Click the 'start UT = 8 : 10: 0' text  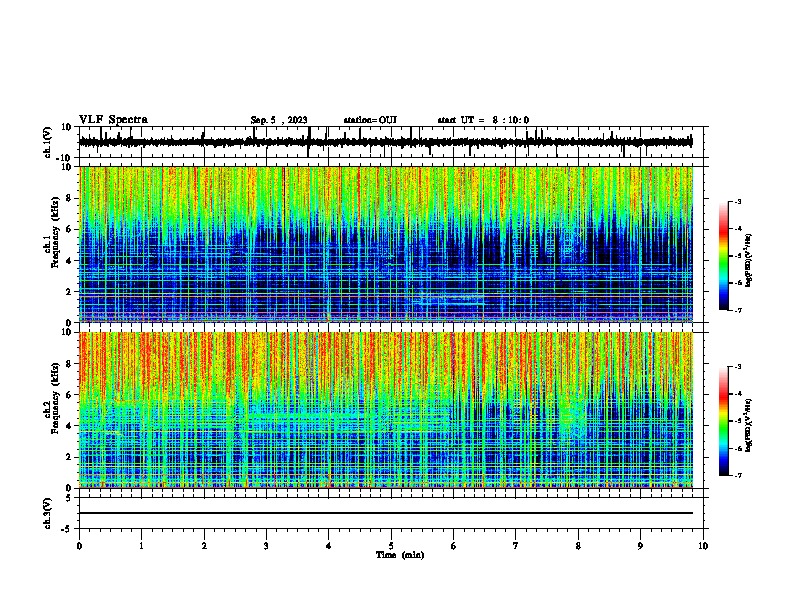pos(483,120)
